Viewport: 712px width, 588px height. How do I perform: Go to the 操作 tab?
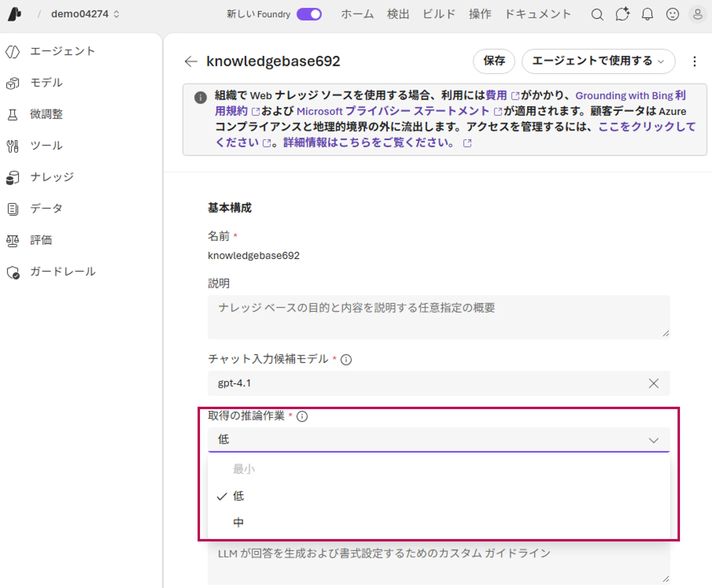pos(480,14)
